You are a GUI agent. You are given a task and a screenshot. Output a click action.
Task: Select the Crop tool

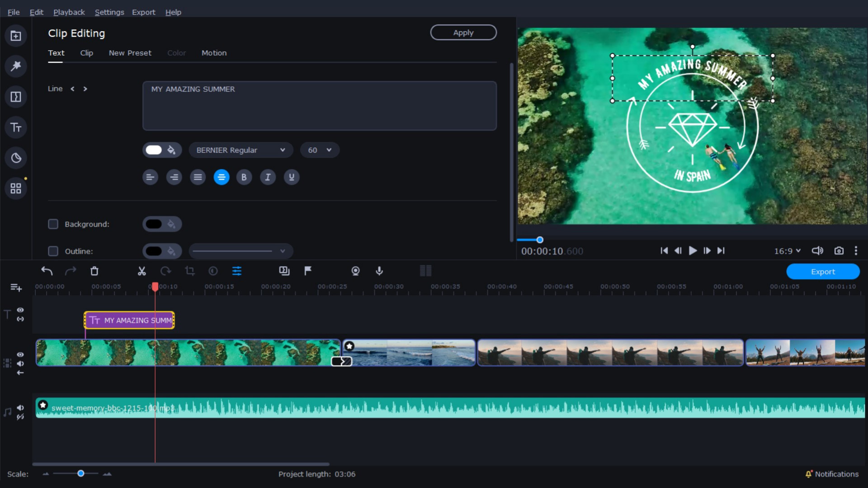(x=190, y=271)
